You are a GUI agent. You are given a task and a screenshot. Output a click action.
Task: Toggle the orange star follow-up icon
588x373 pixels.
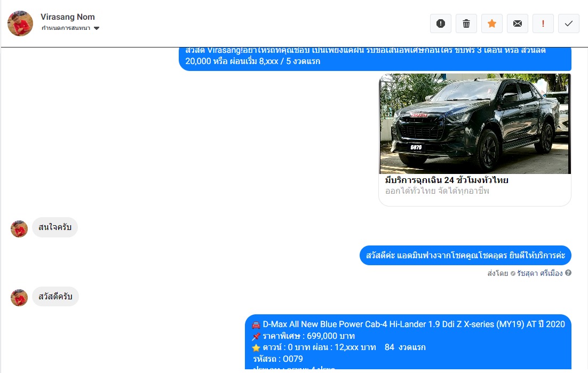[x=491, y=23]
